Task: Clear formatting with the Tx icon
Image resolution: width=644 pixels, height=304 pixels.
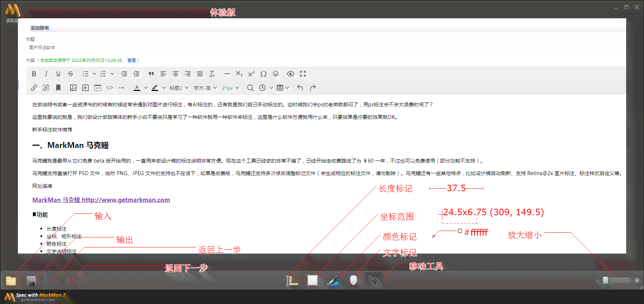Action: coord(212,74)
